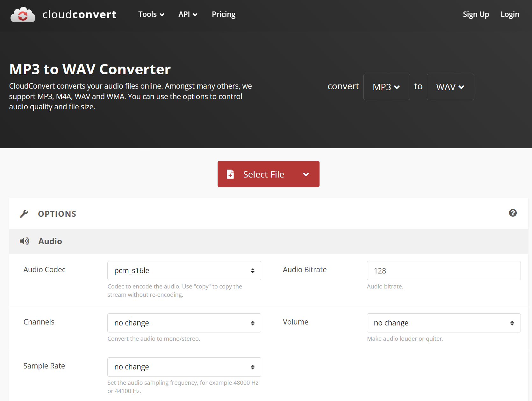The width and height of the screenshot is (532, 401).
Task: Click the Select File button label
Action: pos(263,174)
